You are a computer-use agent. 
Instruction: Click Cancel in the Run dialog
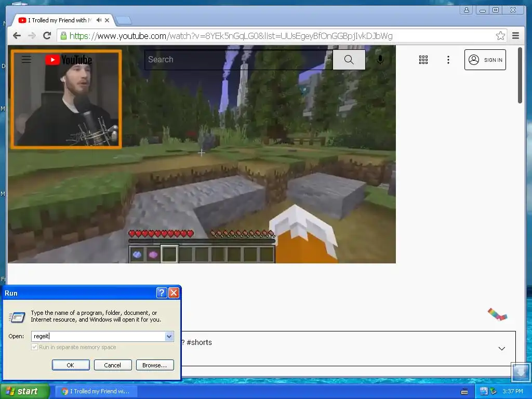pos(113,365)
